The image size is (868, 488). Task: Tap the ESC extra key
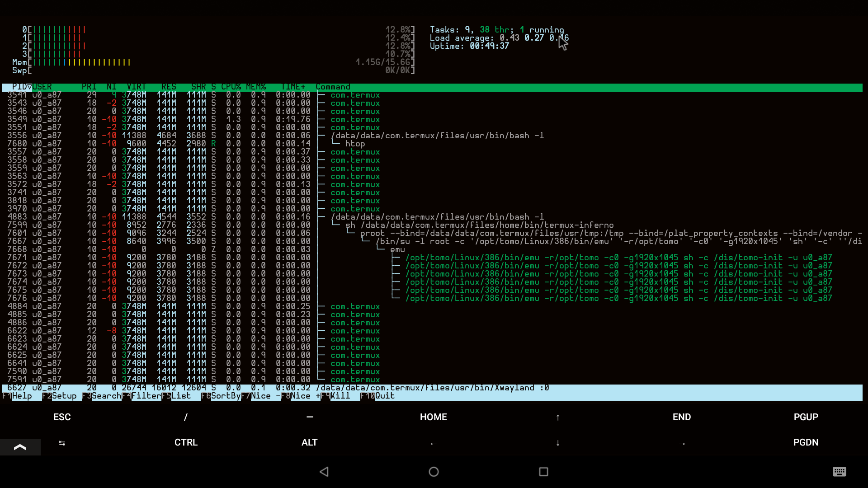[62, 417]
